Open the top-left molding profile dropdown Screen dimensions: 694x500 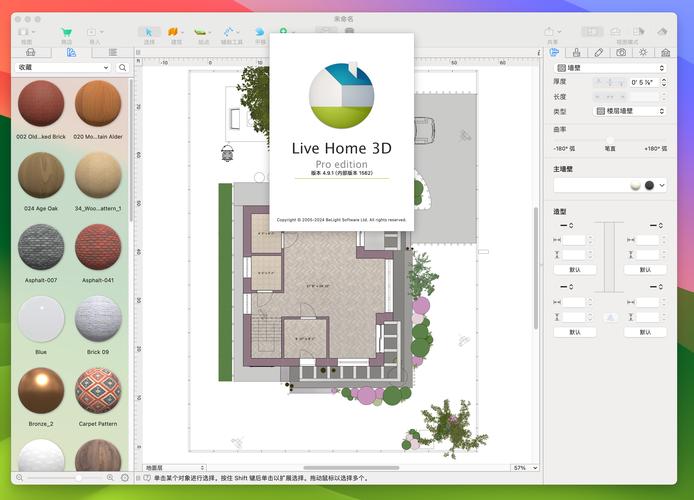coord(567,226)
